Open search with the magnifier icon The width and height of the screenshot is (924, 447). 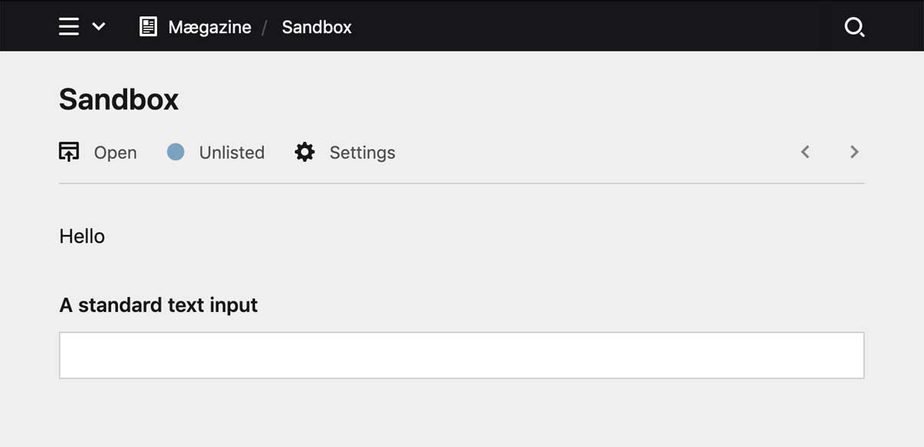click(x=854, y=27)
